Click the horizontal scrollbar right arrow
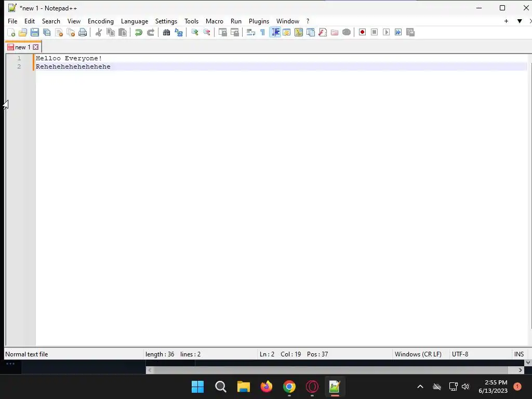The height and width of the screenshot is (399, 532). (520, 370)
